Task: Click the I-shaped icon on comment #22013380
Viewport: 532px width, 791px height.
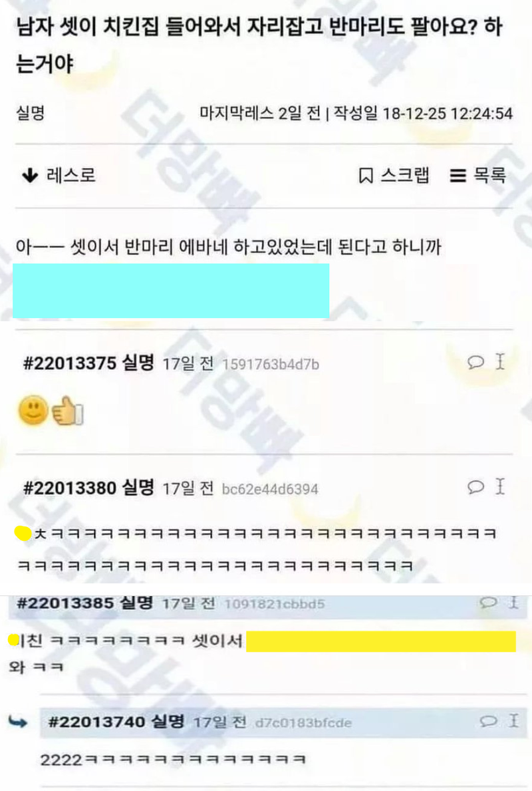Action: [x=500, y=486]
